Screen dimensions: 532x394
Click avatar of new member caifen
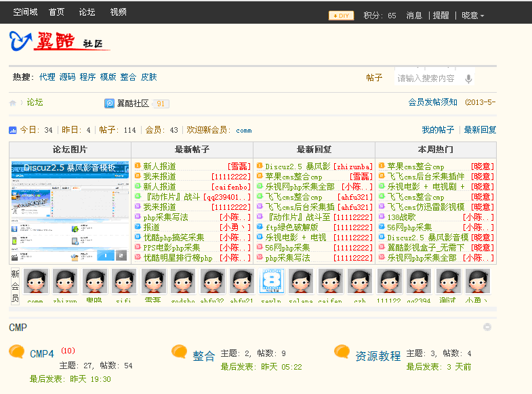331,281
